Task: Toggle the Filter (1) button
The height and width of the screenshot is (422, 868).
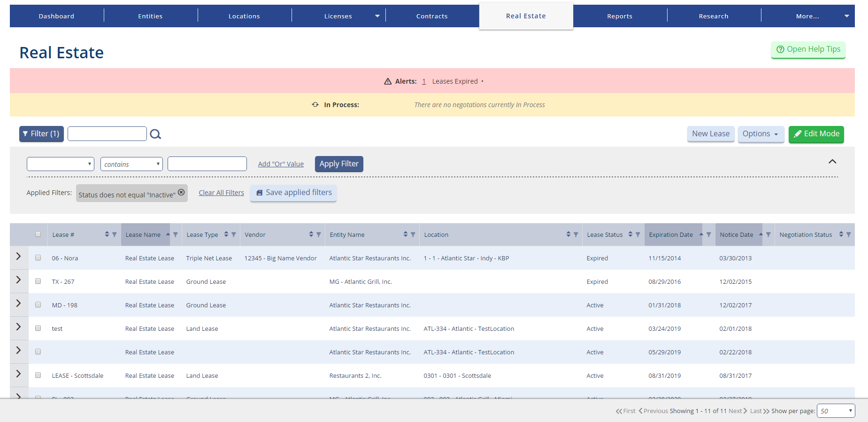Action: pyautogui.click(x=41, y=134)
